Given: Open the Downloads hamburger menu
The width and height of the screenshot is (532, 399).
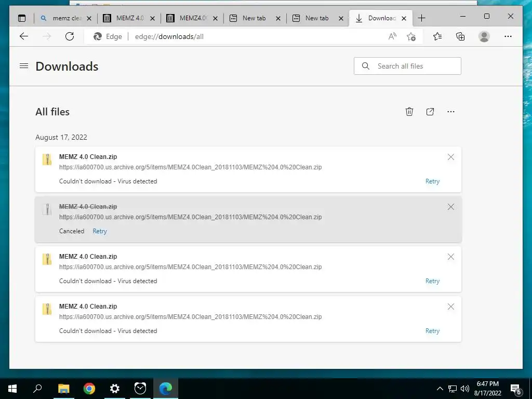Looking at the screenshot, I should (24, 66).
